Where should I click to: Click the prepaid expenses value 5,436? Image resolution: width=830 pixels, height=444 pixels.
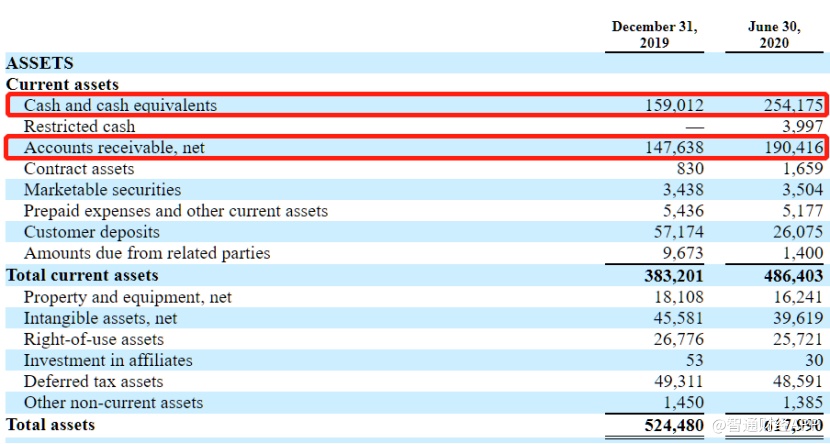(683, 211)
